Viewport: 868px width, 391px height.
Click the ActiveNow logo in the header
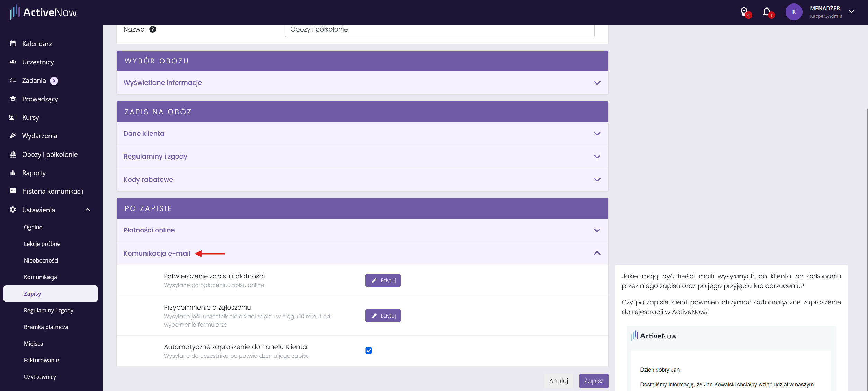43,12
